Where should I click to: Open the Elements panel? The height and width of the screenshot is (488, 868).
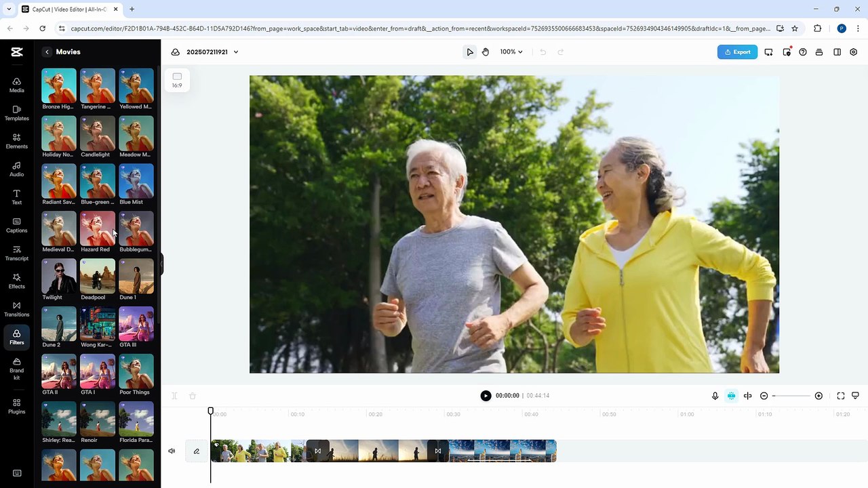click(x=17, y=141)
